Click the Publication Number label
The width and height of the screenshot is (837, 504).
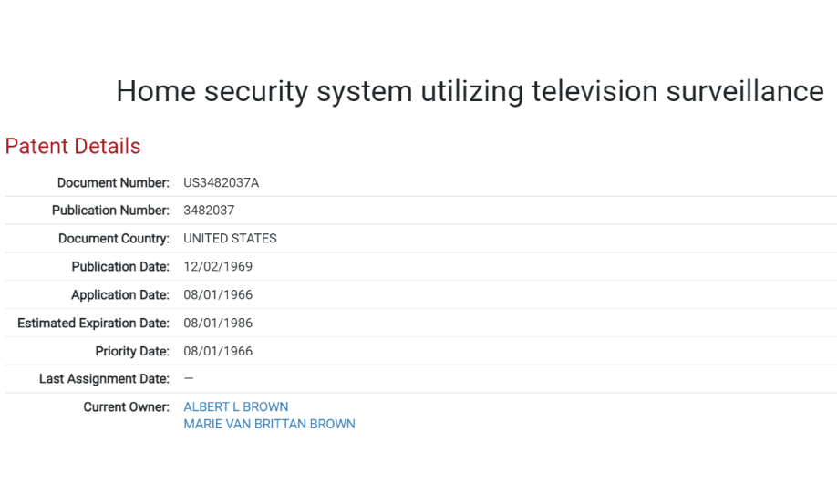click(110, 211)
